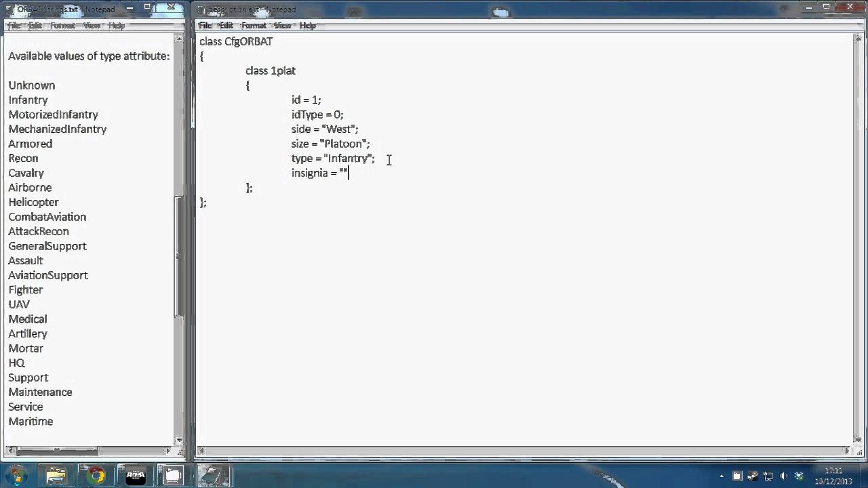868x488 pixels.
Task: Click left arrow of left window horizontal scrollbar
Action: [9, 451]
